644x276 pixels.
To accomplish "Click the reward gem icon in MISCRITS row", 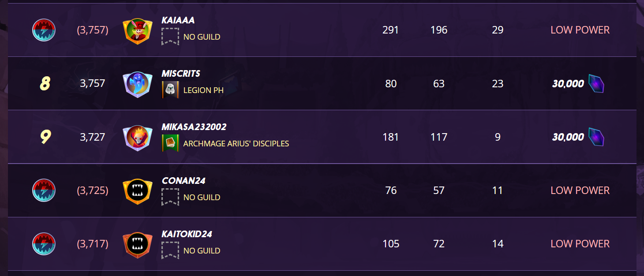I will click(596, 84).
